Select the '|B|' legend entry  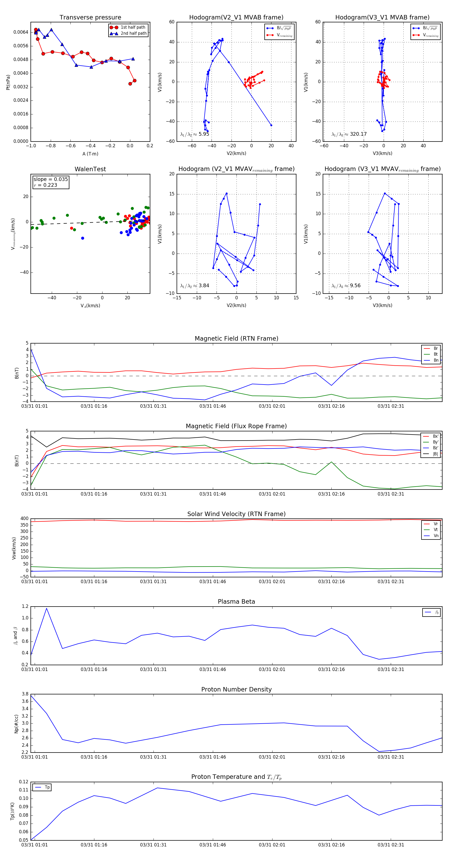tap(431, 454)
